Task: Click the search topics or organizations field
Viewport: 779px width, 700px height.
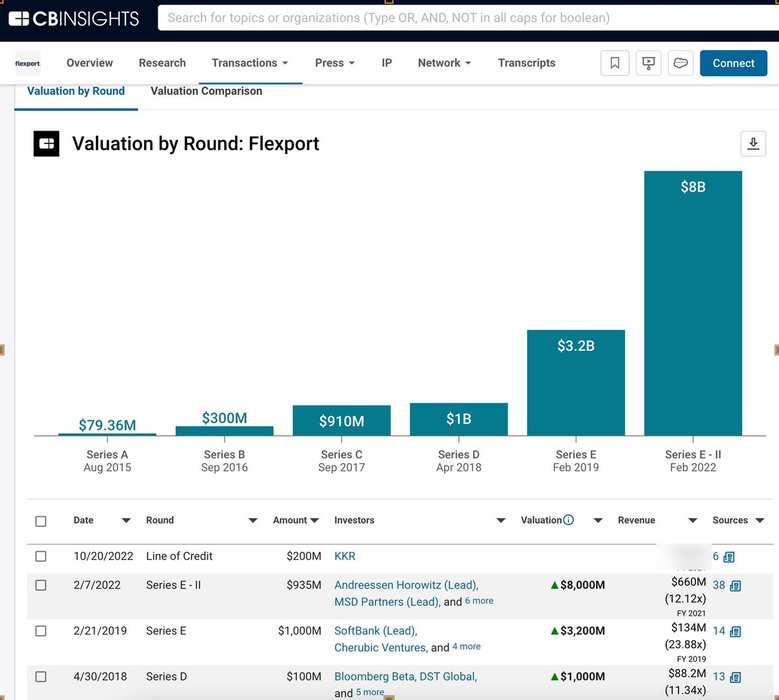Action: pyautogui.click(x=460, y=18)
